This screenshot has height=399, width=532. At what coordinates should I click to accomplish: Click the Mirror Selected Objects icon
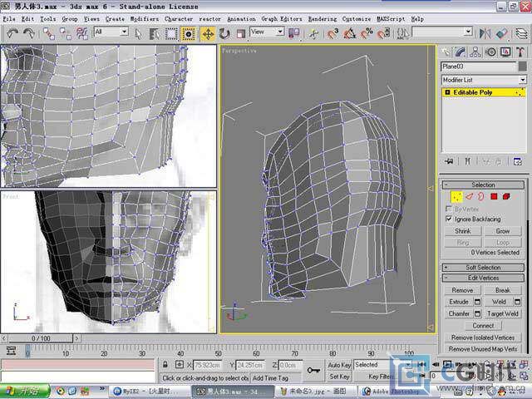tap(485, 33)
